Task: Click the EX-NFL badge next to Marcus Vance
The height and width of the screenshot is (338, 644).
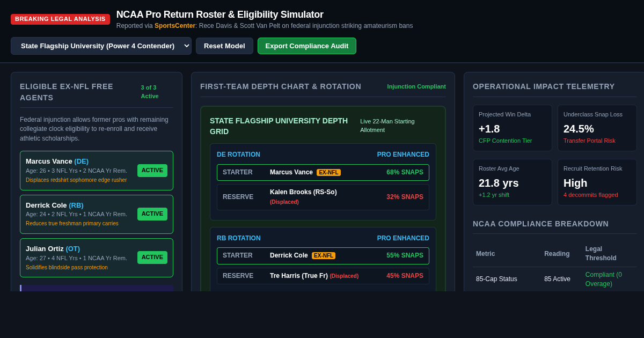Action: pos(328,172)
